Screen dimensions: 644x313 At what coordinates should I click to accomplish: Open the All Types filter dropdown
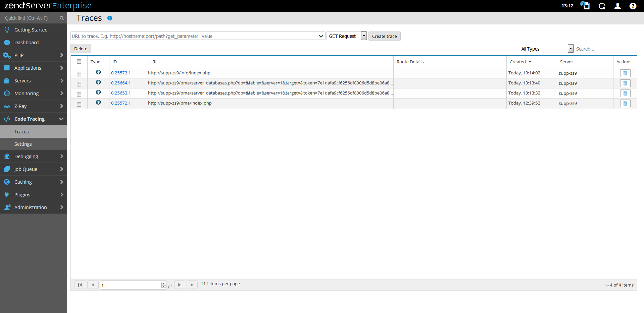pos(570,49)
